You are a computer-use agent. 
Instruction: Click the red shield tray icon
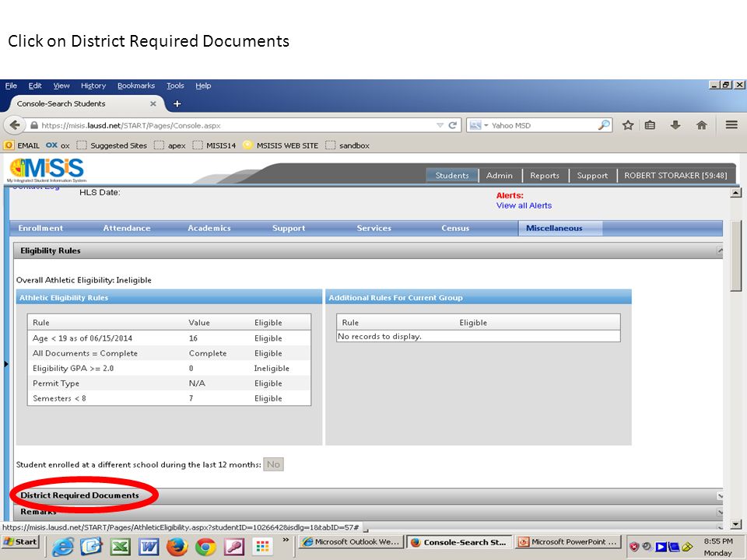(634, 547)
